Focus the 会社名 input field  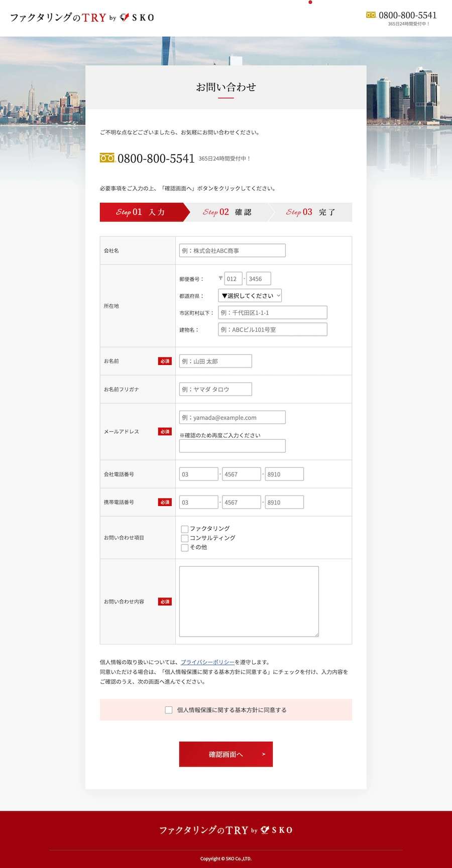point(233,251)
